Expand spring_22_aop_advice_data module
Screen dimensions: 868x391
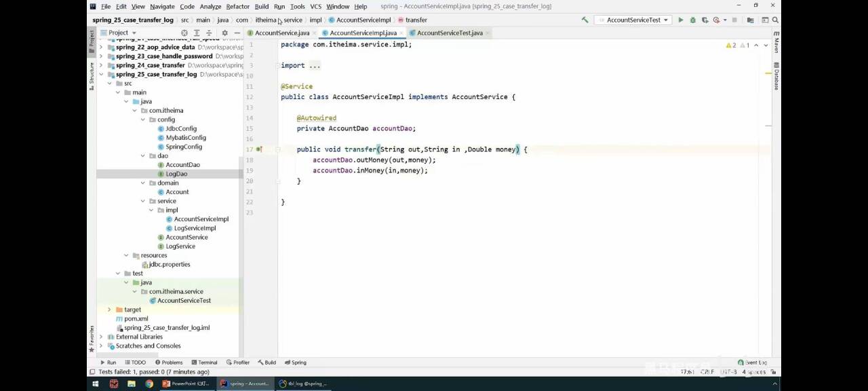[x=101, y=48]
